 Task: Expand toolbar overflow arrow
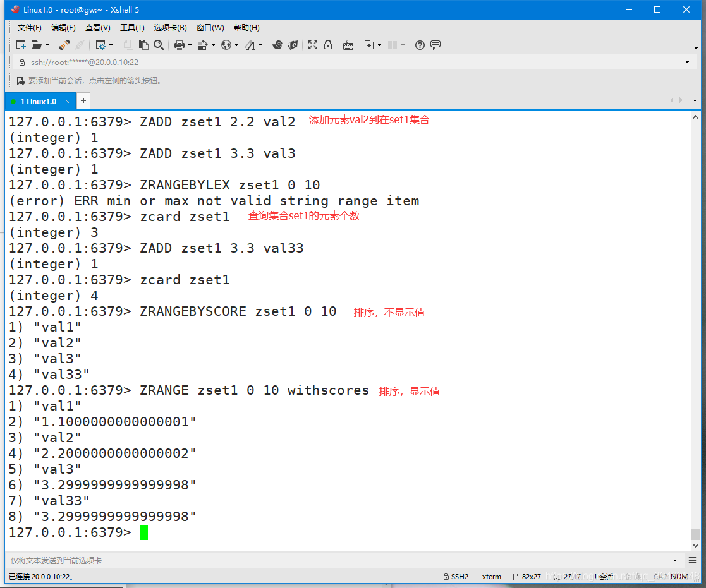pyautogui.click(x=696, y=48)
